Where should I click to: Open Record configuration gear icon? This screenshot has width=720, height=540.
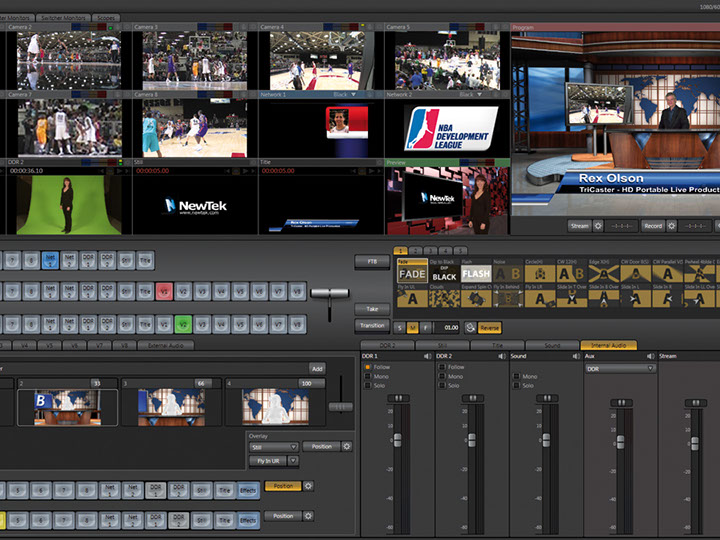click(671, 226)
